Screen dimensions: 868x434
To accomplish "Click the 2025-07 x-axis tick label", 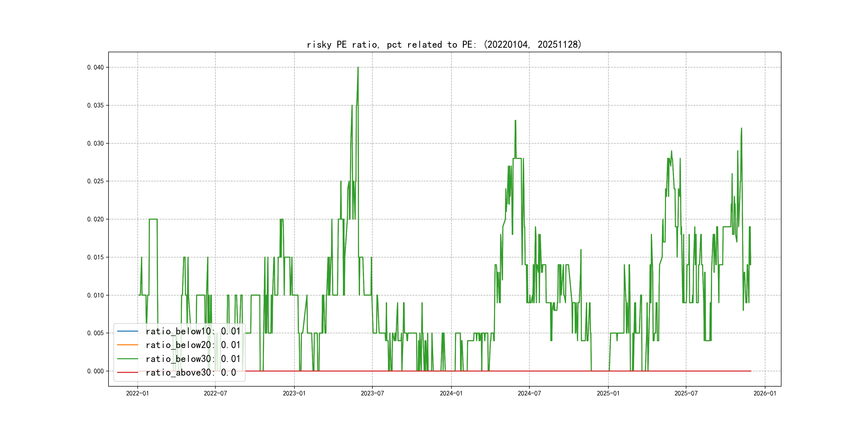I will pos(686,393).
